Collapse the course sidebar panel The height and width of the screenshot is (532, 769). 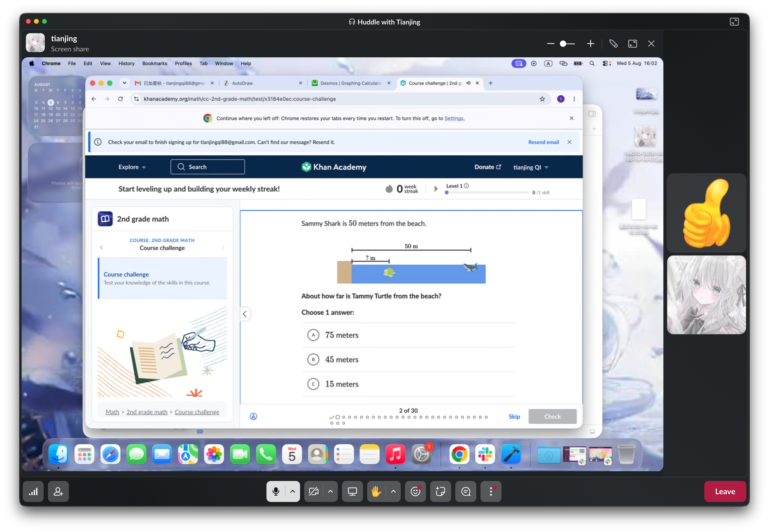(x=245, y=314)
